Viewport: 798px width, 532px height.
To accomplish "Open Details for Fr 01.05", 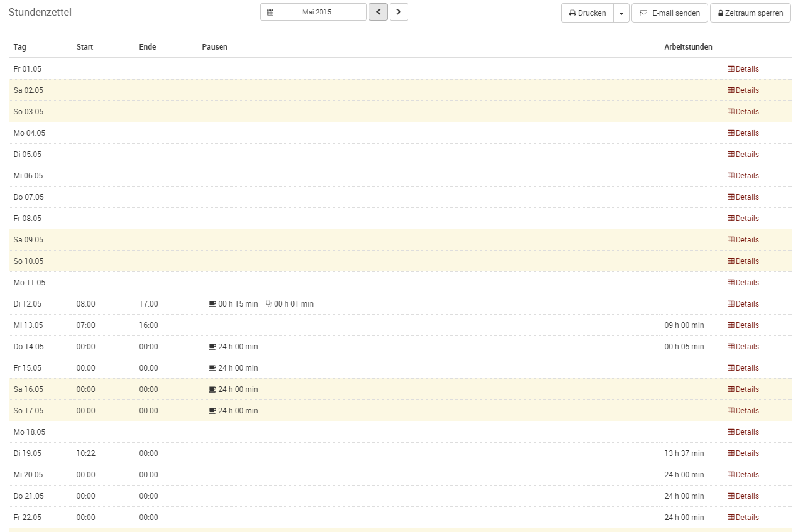I will pos(743,69).
